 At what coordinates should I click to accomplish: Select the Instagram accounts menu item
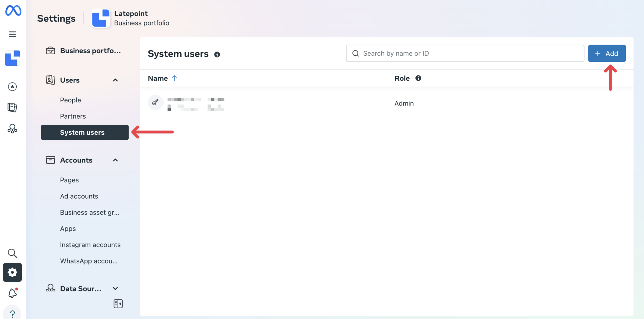(90, 245)
